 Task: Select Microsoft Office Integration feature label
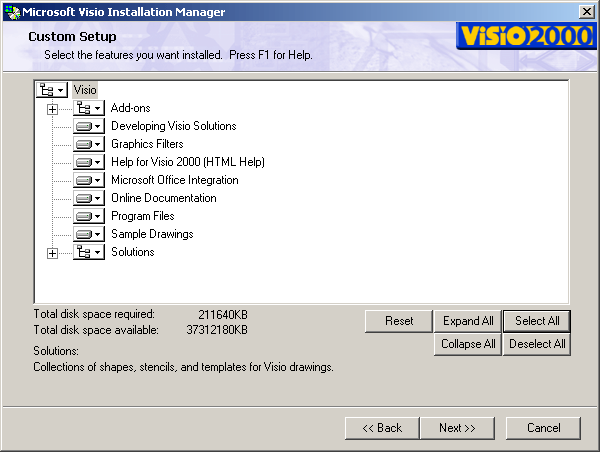(175, 180)
